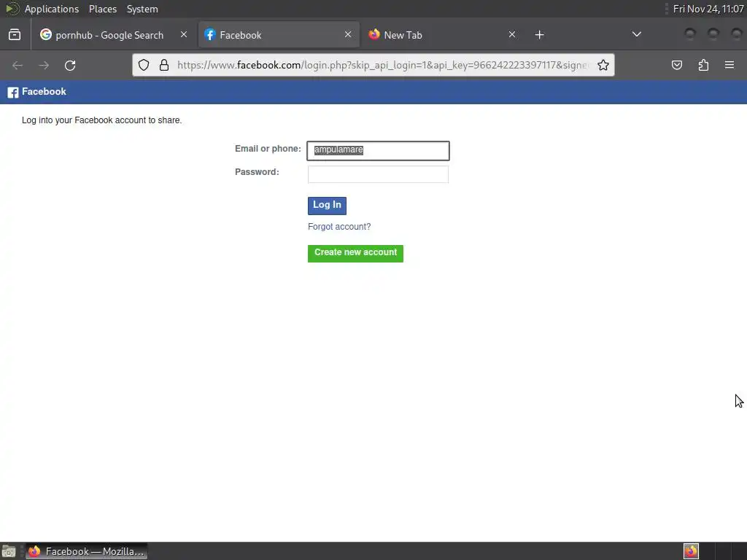Click the Firefox icon in bottom panel tray

(691, 551)
